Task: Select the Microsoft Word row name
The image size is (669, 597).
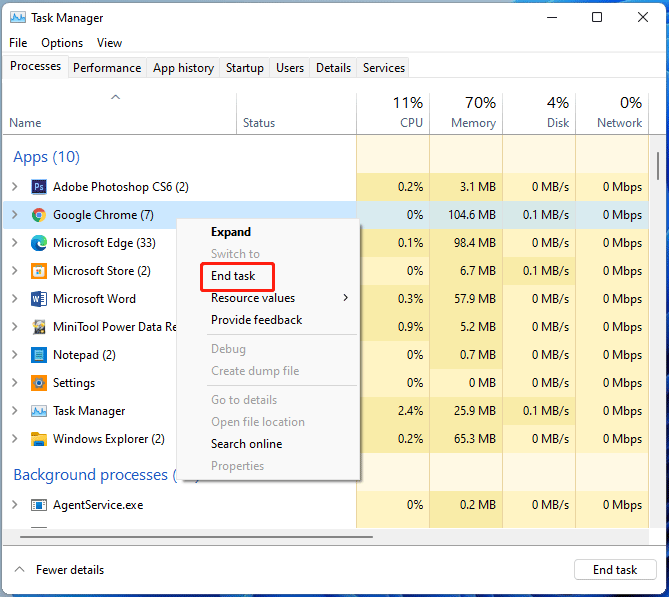Action: pos(94,299)
